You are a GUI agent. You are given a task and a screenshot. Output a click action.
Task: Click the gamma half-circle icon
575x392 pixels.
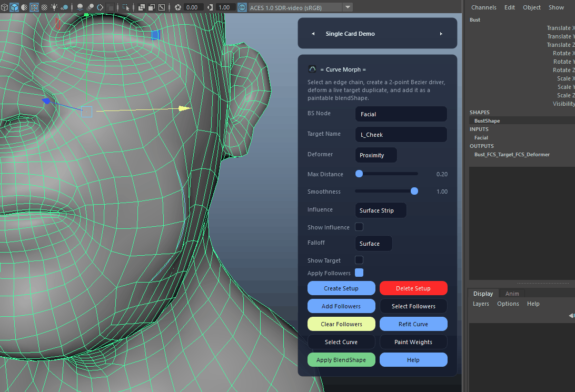[210, 7]
